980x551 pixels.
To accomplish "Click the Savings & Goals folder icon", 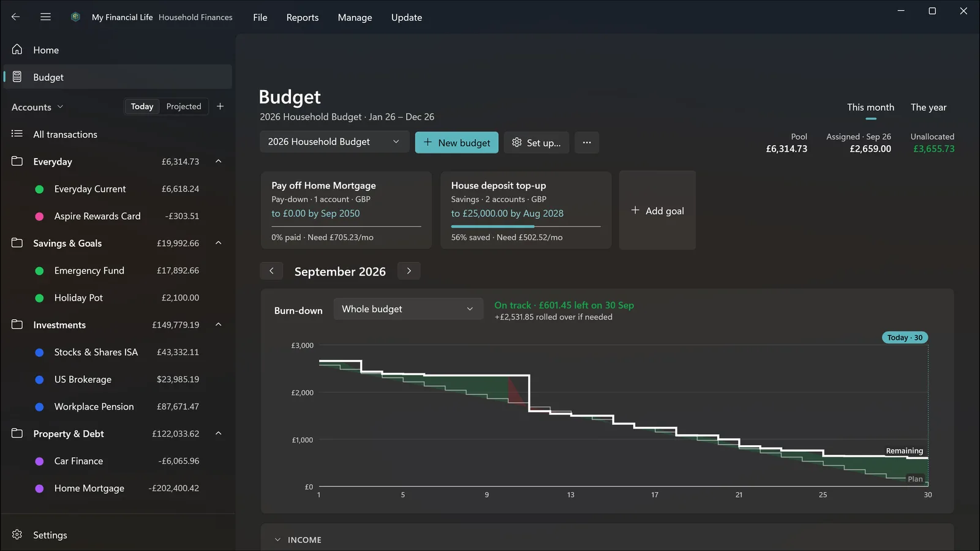I will [x=17, y=243].
